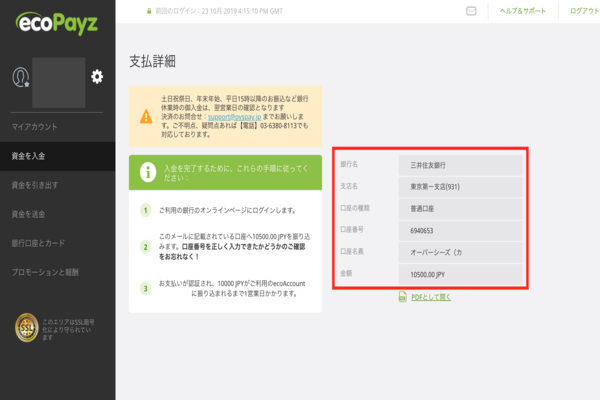Image resolution: width=600 pixels, height=400 pixels.
Task: Open プロモーションと報酬 menu item
Action: coord(45,272)
